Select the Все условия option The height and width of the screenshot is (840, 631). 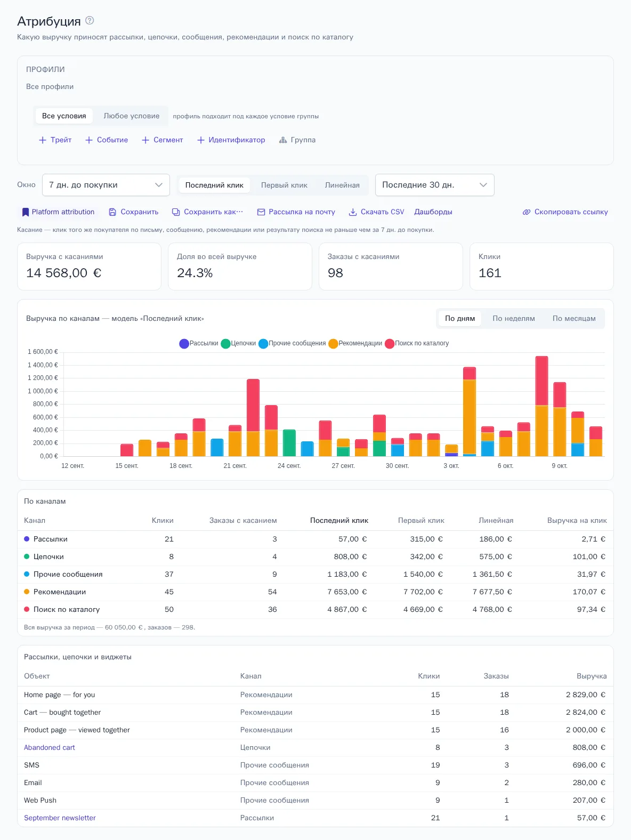pos(64,116)
